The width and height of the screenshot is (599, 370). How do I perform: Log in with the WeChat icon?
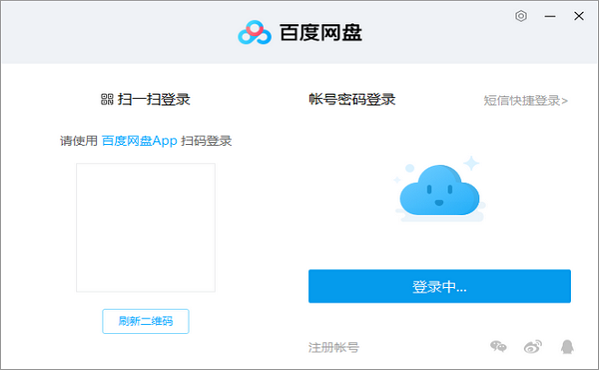click(x=499, y=346)
